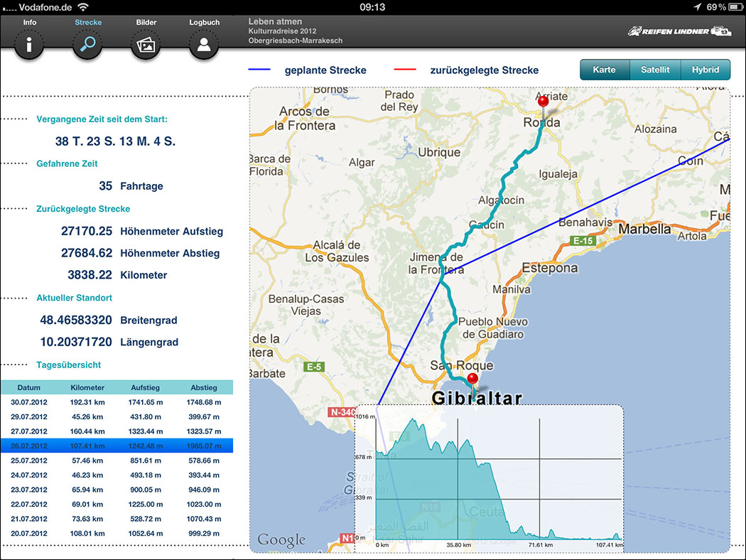Select the 24.07.2012 row
The height and width of the screenshot is (560, 746).
click(x=117, y=475)
